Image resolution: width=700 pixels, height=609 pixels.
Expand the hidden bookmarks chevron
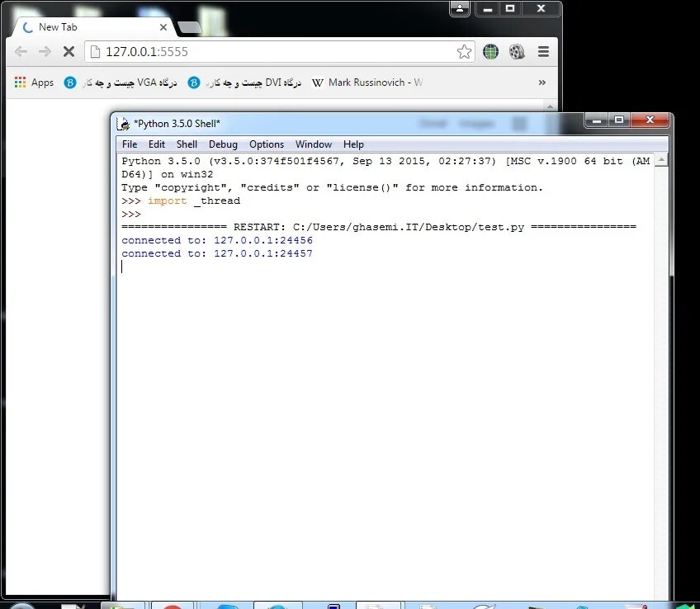point(542,83)
